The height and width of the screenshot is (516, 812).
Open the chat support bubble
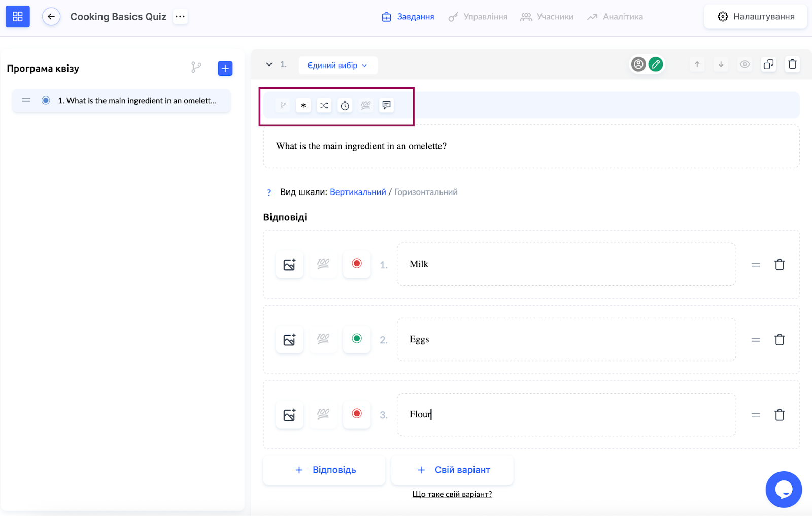[x=784, y=490]
